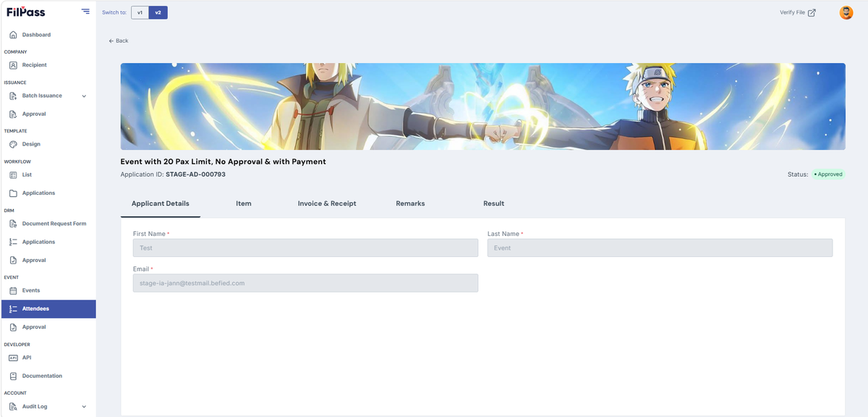Viewport: 868px width, 417px height.
Task: Click the Approved status badge
Action: [827, 174]
